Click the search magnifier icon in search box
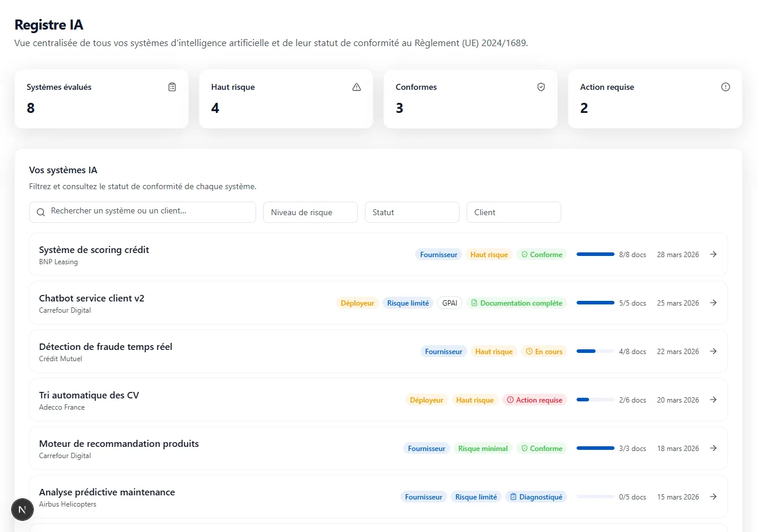Image resolution: width=757 pixels, height=532 pixels. (41, 212)
